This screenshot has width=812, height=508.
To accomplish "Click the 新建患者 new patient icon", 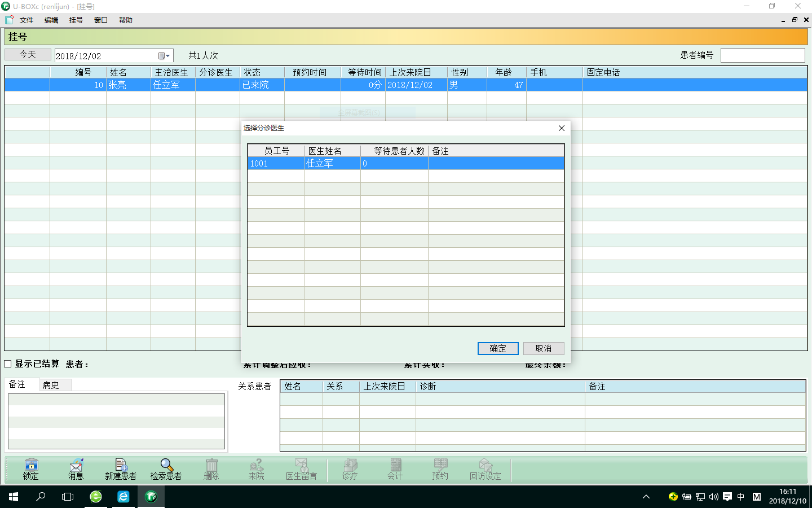I will [121, 469].
